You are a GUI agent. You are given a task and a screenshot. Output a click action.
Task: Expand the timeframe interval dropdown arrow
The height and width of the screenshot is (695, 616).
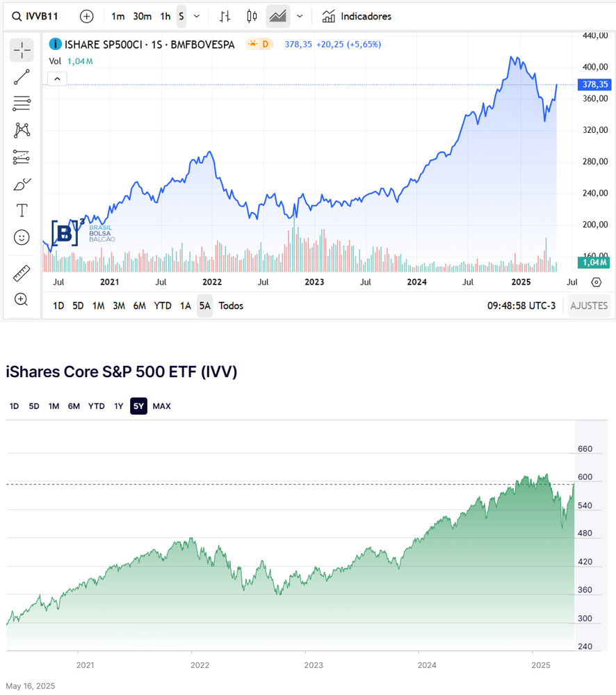pos(197,16)
